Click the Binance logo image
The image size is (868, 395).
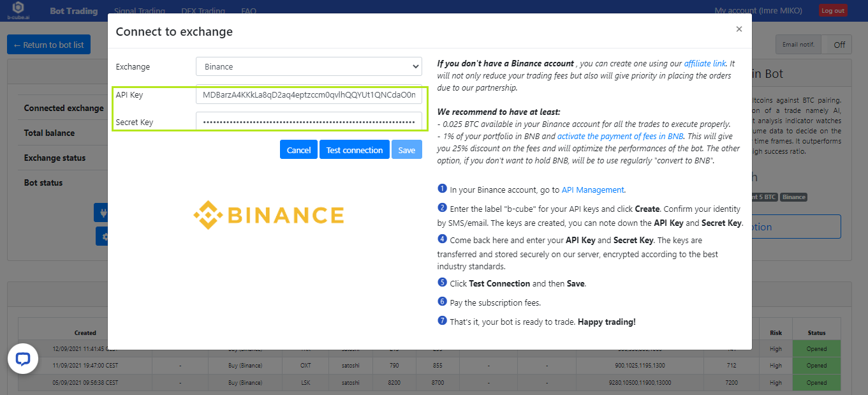[268, 215]
